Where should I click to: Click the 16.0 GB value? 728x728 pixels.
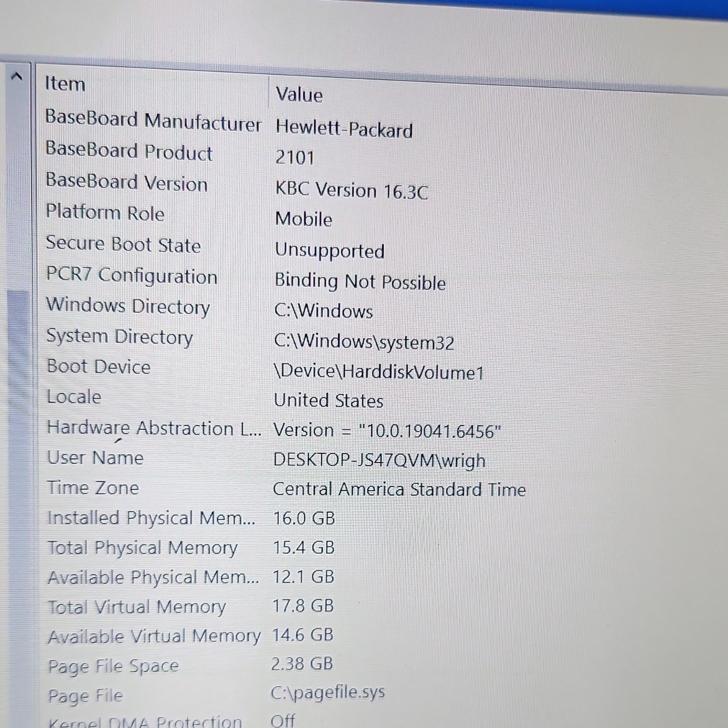[x=304, y=519]
